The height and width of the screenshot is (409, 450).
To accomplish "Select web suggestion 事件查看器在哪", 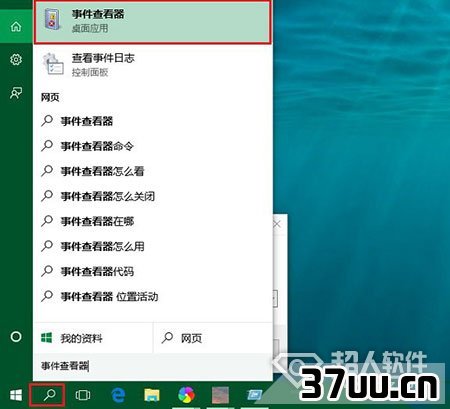I will click(x=153, y=221).
